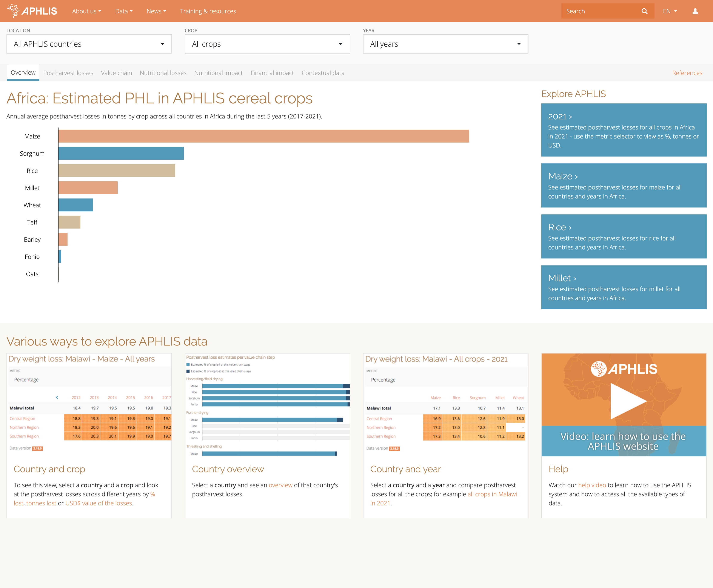Click previous-years arrow in Malawi Maize table
The image size is (713, 588).
57,397
